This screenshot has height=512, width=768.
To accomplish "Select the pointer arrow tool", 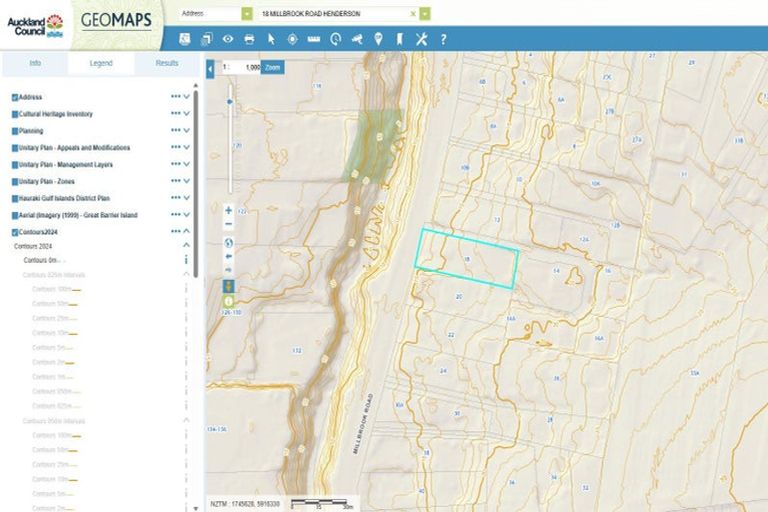I will coord(270,39).
